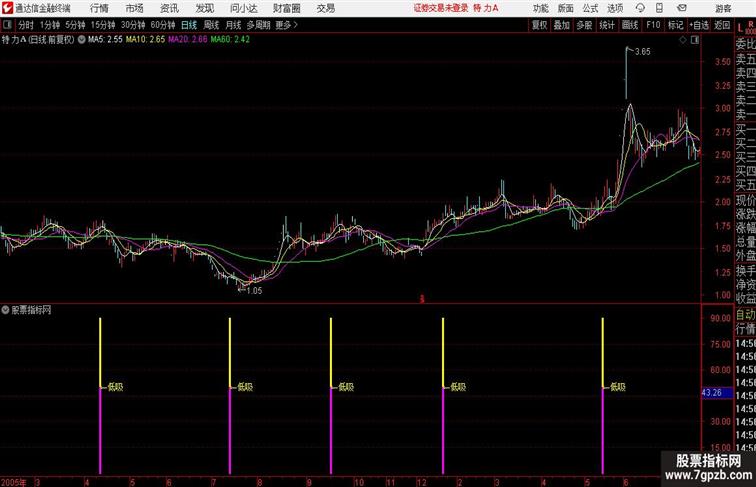This screenshot has width=756, height=487.
Task: Switch to the 60分钟 period tab
Action: click(x=163, y=25)
